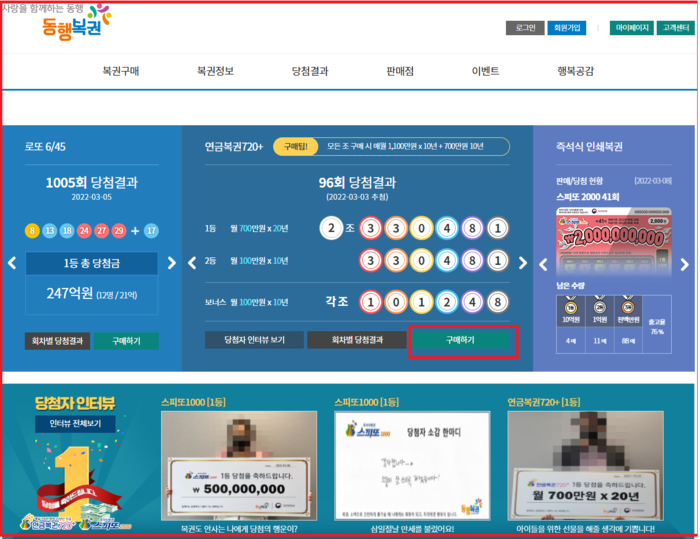The image size is (700, 539).
Task: Click the 스피또 2000 41회 title
Action: pyautogui.click(x=588, y=197)
